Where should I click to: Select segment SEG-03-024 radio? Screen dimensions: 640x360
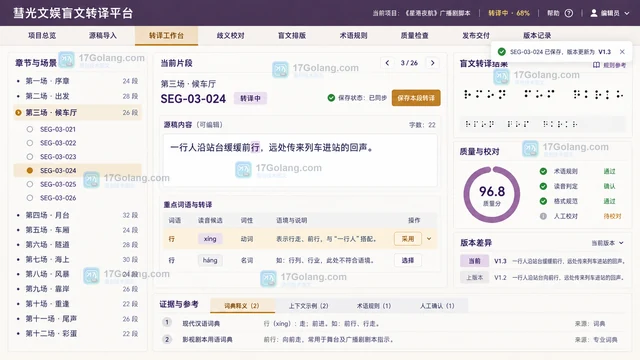point(30,171)
